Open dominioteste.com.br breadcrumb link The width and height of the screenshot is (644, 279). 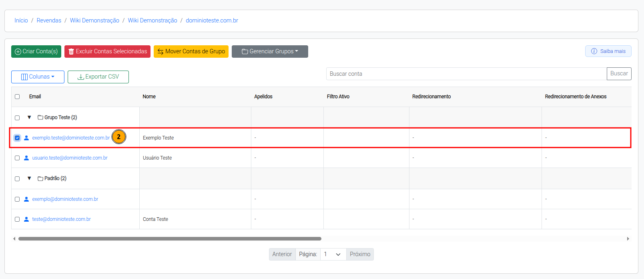212,20
